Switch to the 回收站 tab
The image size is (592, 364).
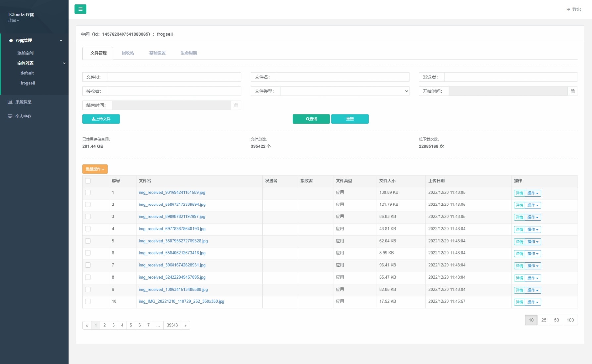[128, 53]
